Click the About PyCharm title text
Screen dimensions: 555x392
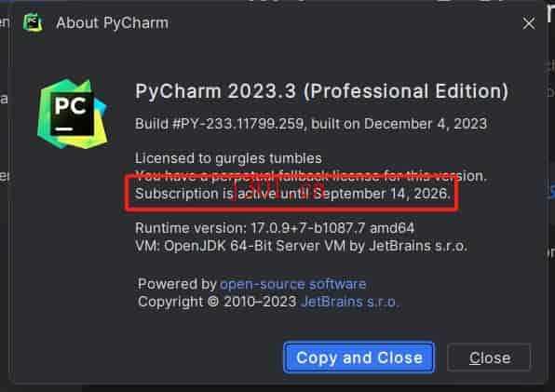click(x=112, y=23)
